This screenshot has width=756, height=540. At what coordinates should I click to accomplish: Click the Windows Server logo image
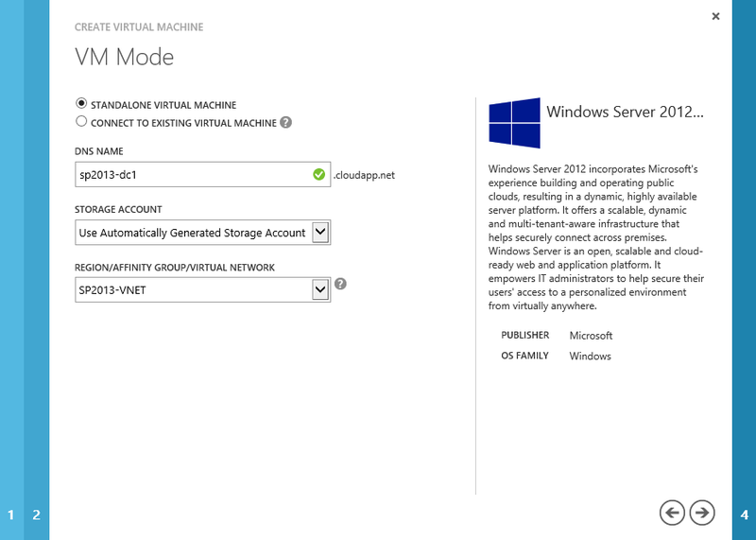pyautogui.click(x=514, y=123)
